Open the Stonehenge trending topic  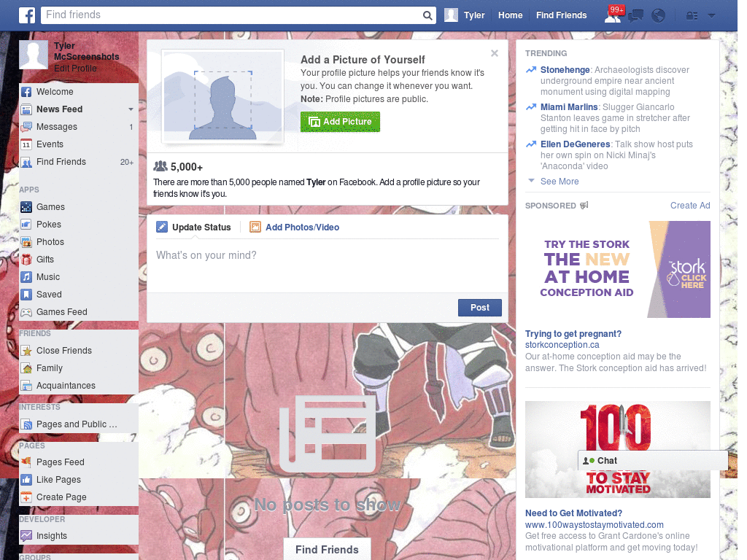[x=565, y=70]
